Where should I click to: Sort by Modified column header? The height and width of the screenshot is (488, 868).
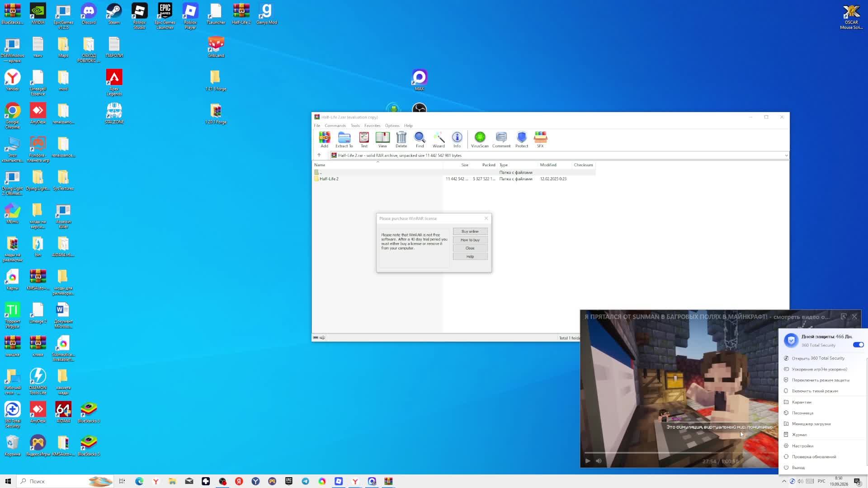click(x=555, y=165)
